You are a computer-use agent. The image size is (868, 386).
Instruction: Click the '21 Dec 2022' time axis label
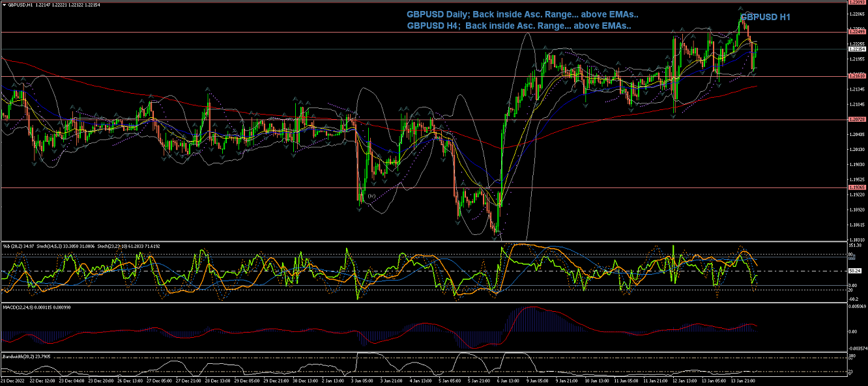pyautogui.click(x=12, y=379)
